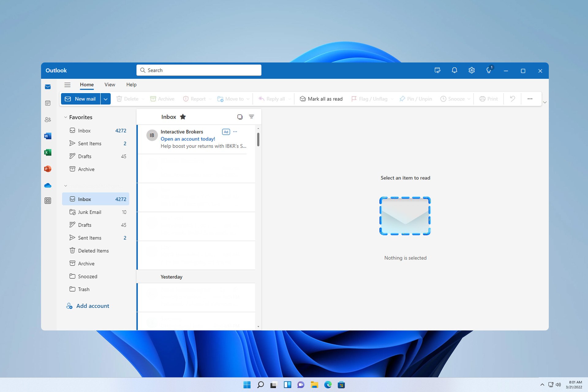Click the Search box
588x392 pixels.
[x=199, y=70]
